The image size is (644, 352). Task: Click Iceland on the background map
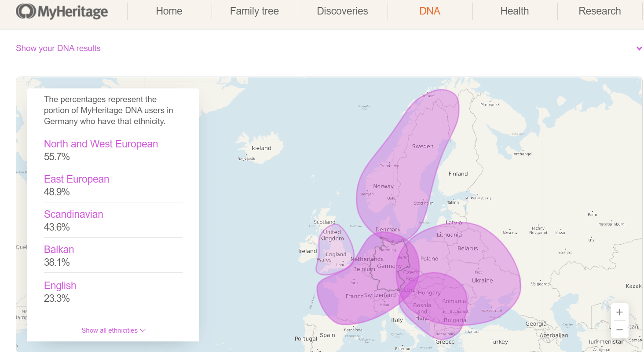coord(261,148)
